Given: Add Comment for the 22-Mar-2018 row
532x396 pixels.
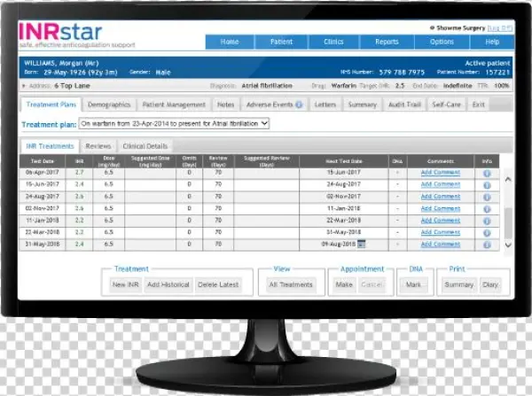Looking at the screenshot, I should click(441, 232).
